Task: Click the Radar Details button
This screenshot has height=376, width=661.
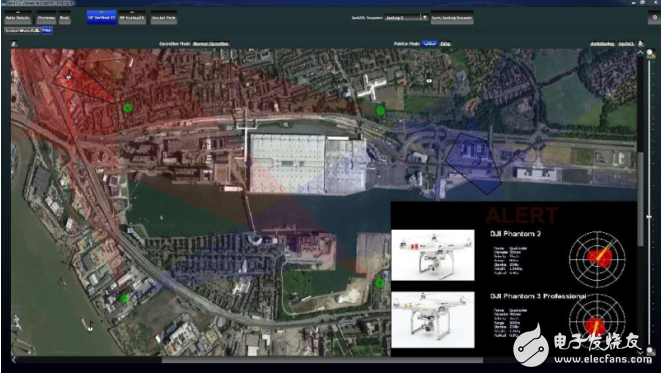Action: (18, 18)
